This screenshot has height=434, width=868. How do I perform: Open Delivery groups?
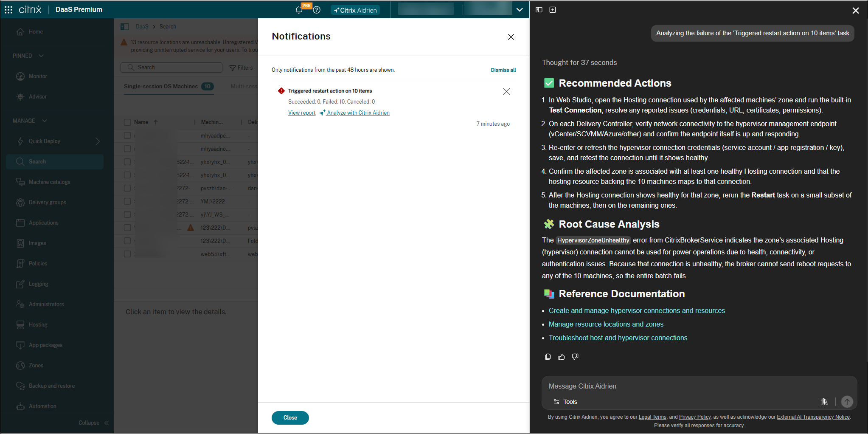coord(48,203)
